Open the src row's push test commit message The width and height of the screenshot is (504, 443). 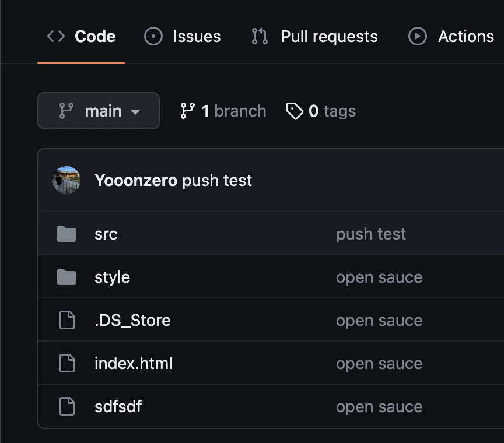[x=370, y=234]
